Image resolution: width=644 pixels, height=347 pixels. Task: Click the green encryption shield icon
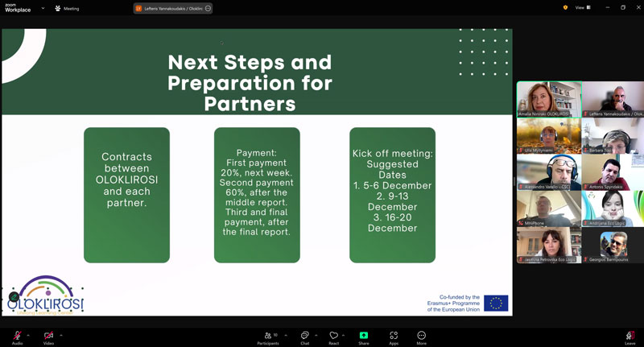(x=565, y=7)
